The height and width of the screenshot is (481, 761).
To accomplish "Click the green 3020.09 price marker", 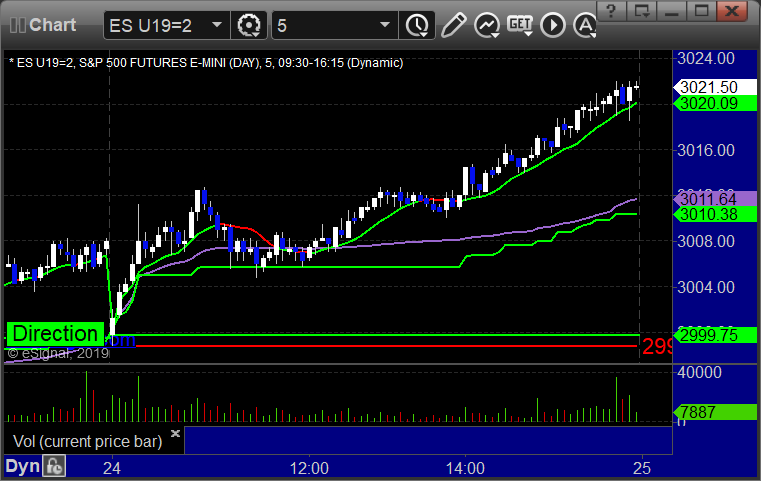I will [x=708, y=103].
